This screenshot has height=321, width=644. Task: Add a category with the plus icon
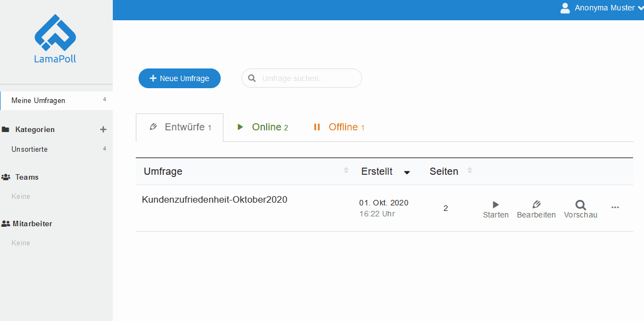click(103, 129)
